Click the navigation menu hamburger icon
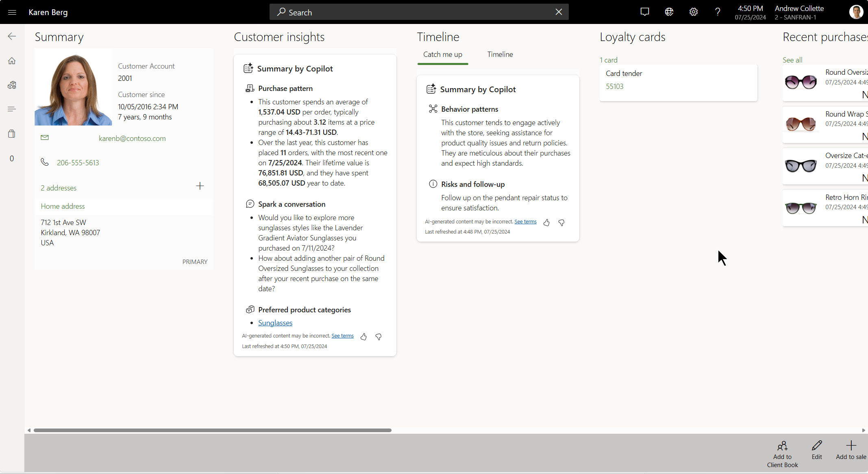 (x=12, y=12)
